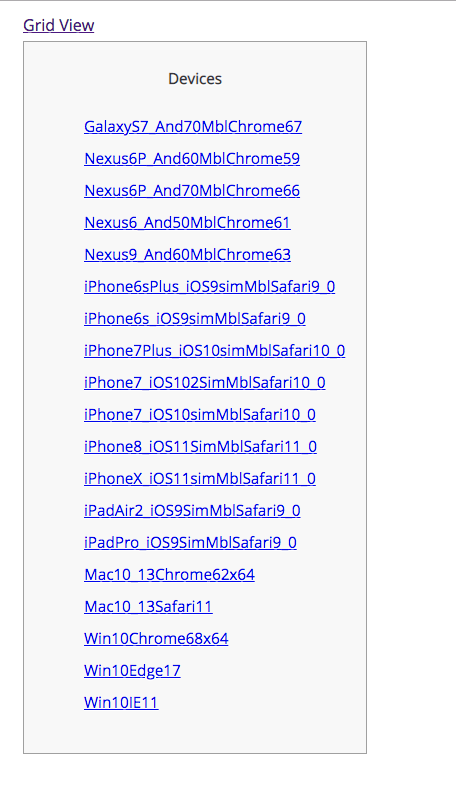Screen dimensions: 456x796
Task: Open iPadPro_iOS9SimMblSafari9_0 device
Action: 190,542
